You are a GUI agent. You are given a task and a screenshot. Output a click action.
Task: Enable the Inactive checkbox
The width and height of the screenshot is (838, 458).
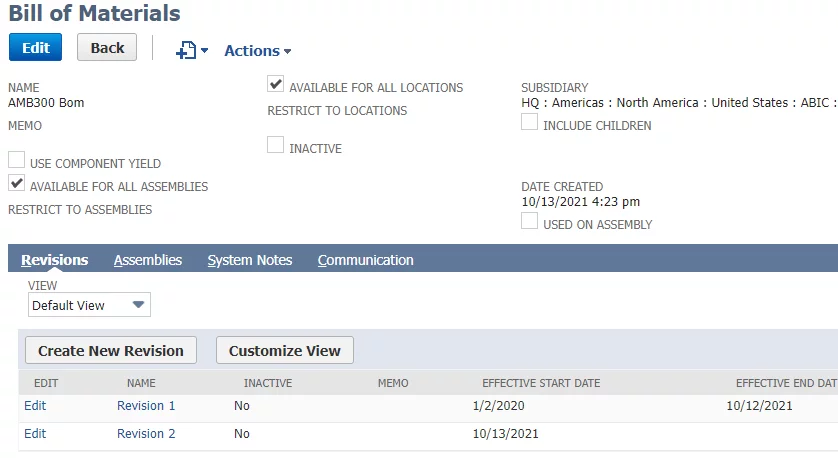coord(275,145)
